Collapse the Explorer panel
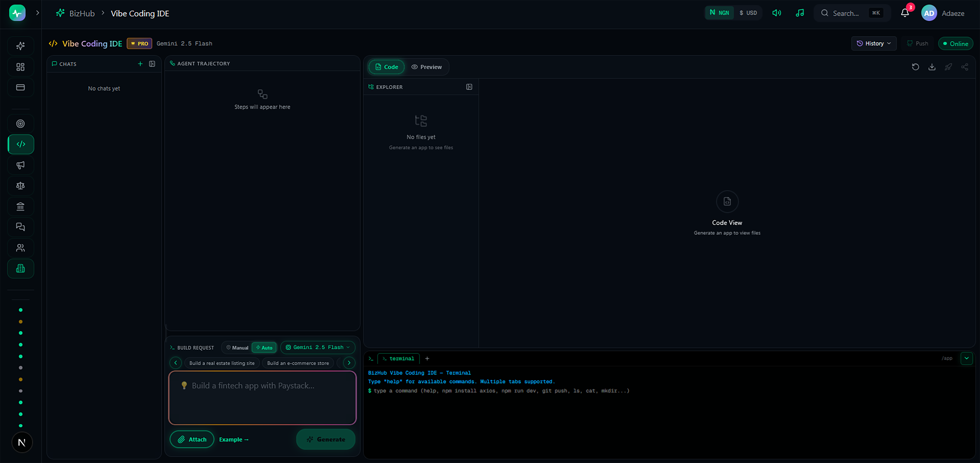Viewport: 980px width, 463px height. pos(469,87)
